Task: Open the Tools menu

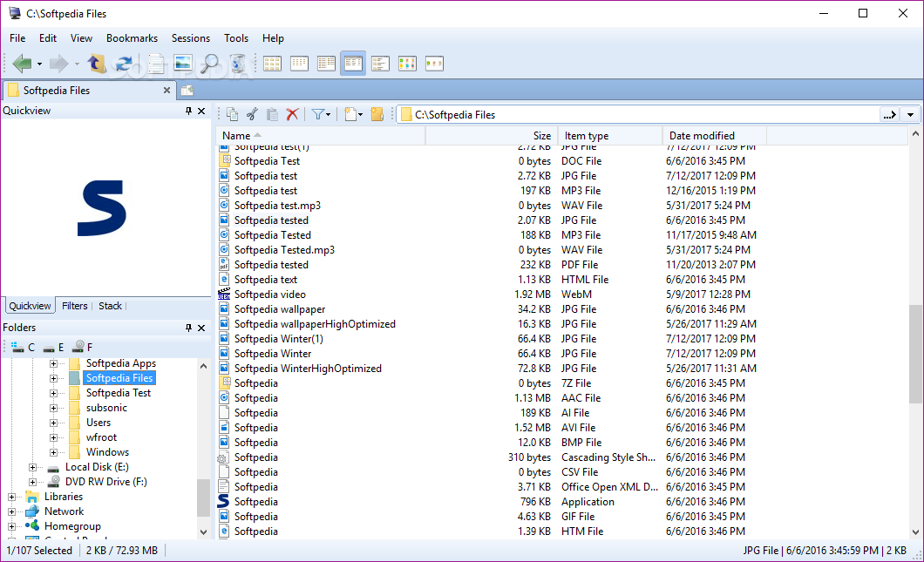Action: click(235, 38)
